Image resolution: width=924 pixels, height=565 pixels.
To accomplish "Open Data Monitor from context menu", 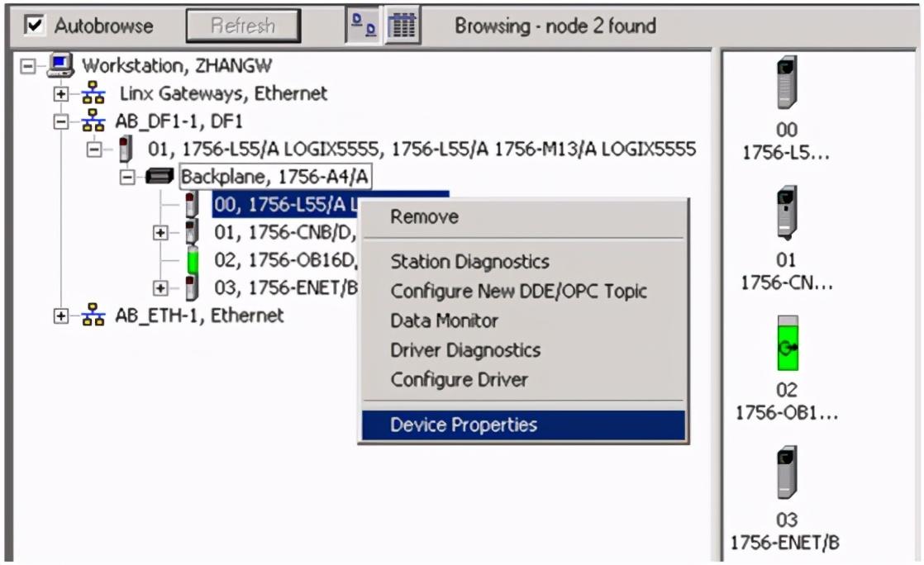I will (x=523, y=320).
